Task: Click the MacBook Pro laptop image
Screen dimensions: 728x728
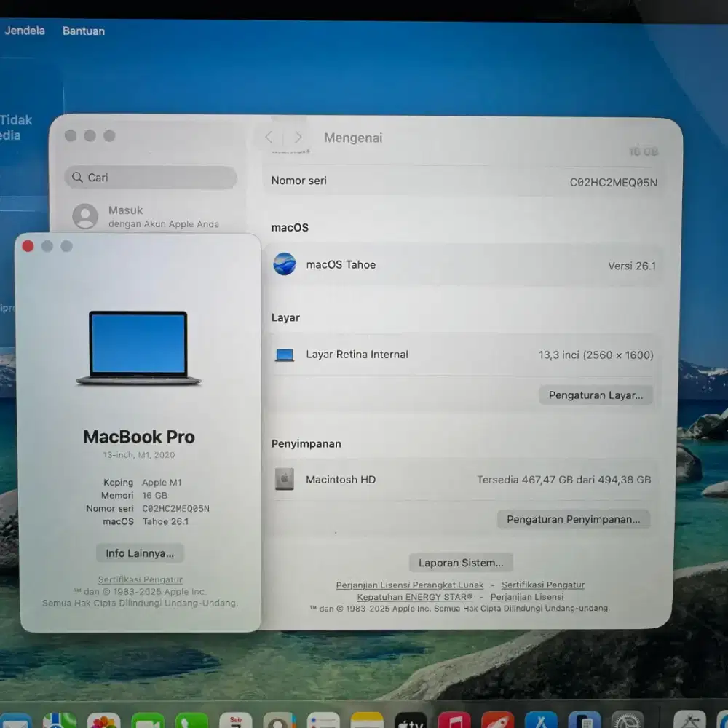Action: pyautogui.click(x=138, y=348)
